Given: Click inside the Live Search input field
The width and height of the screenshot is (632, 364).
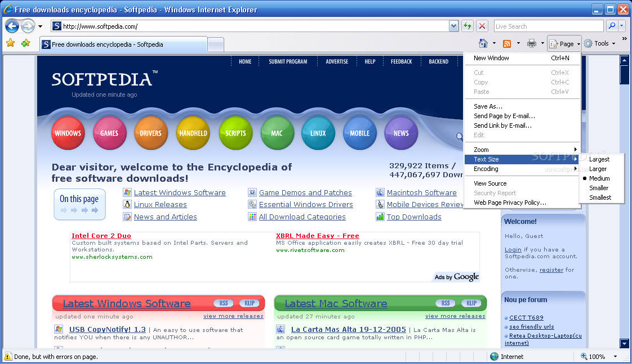Looking at the screenshot, I should pos(549,26).
